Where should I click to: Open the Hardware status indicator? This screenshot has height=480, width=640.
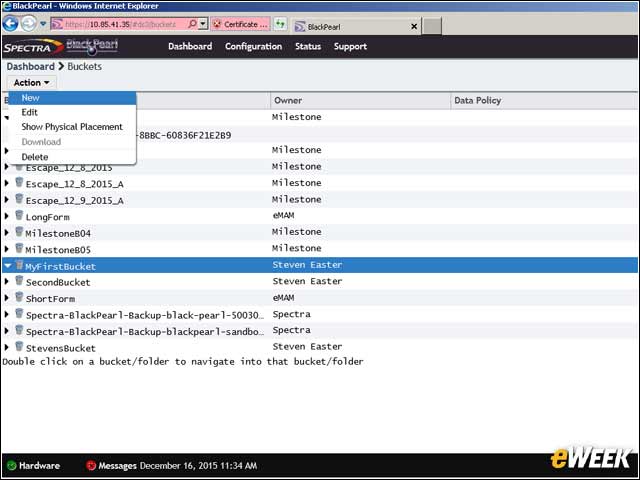33,466
